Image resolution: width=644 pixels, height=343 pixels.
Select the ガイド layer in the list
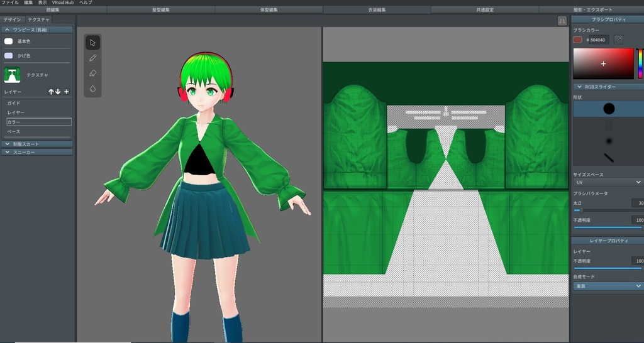click(x=14, y=102)
